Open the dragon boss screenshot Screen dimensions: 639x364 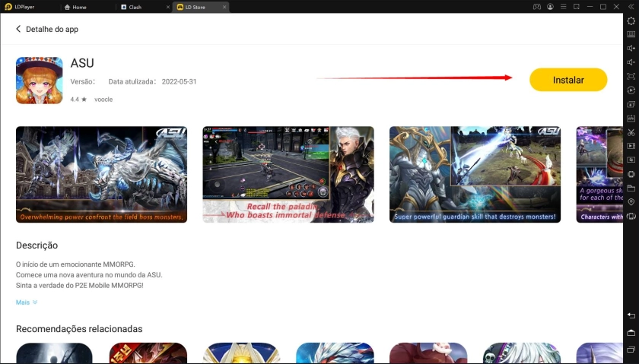click(x=101, y=174)
